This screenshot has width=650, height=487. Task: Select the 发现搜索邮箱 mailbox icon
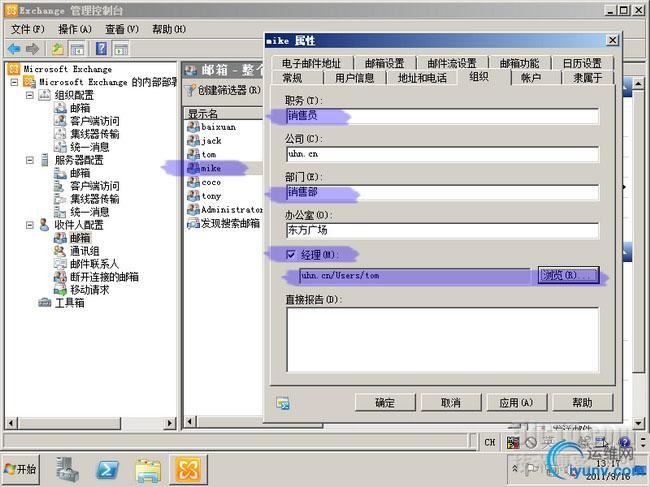193,223
